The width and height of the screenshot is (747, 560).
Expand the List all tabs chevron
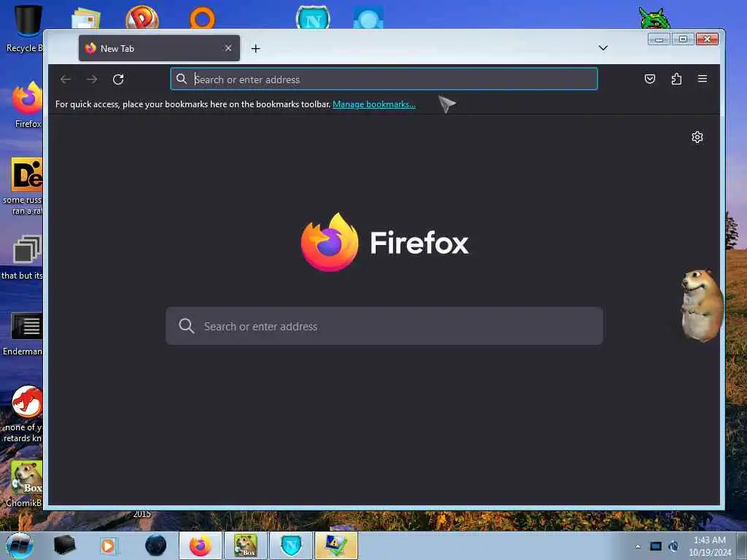[x=603, y=47]
